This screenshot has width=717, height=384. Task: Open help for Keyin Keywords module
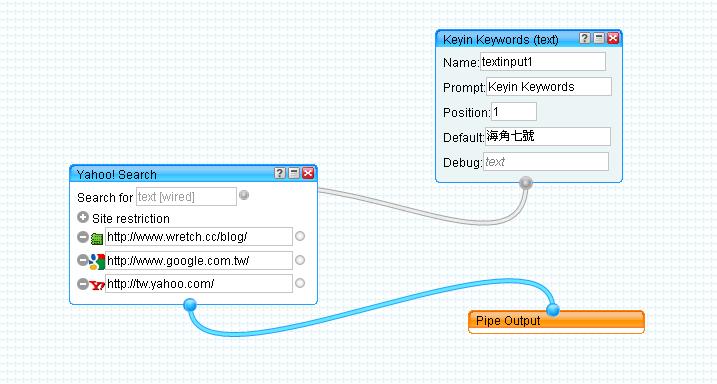[585, 38]
